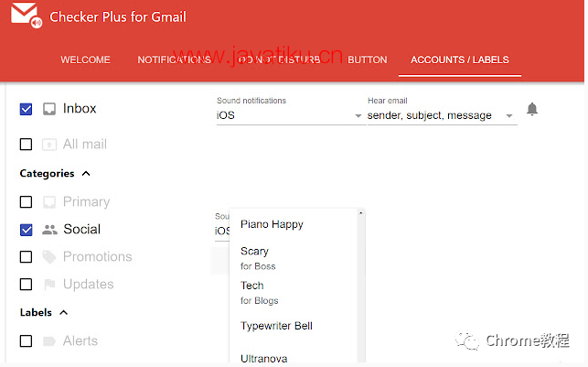Click the Updates flag icon
The height and width of the screenshot is (367, 588).
(49, 285)
